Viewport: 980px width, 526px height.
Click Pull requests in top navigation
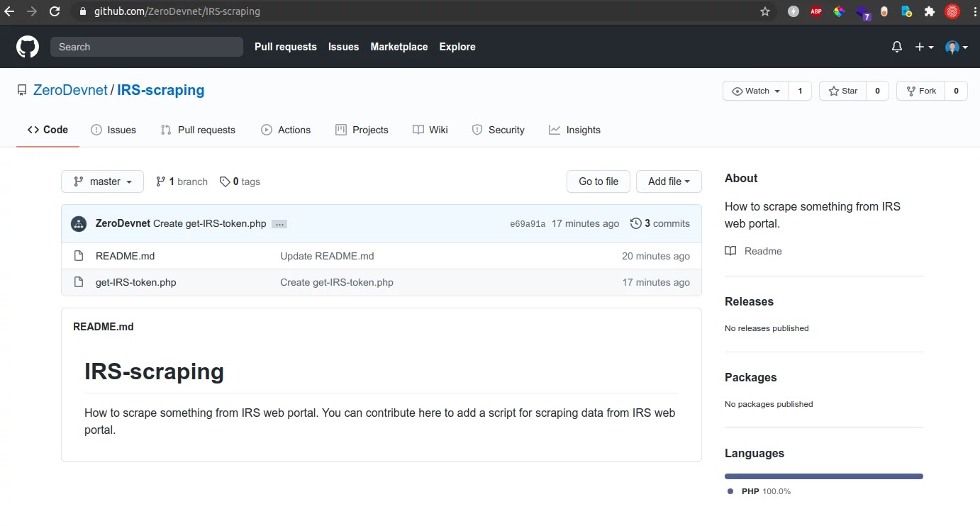[x=286, y=47]
